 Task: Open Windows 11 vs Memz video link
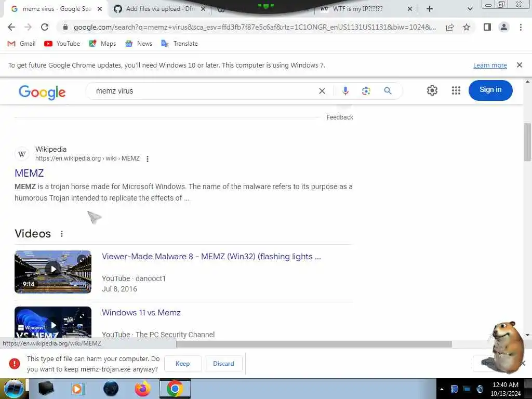coord(141,312)
